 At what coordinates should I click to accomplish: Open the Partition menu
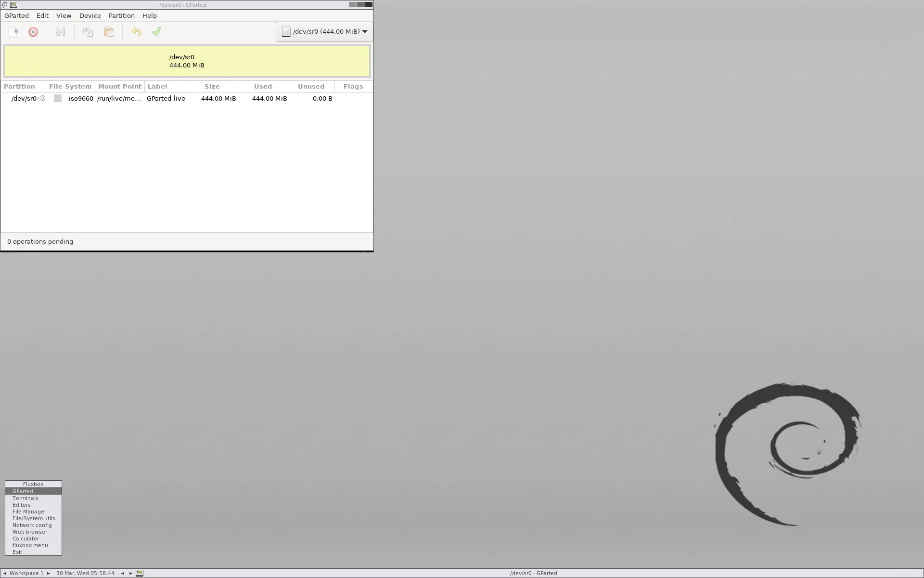(x=121, y=15)
